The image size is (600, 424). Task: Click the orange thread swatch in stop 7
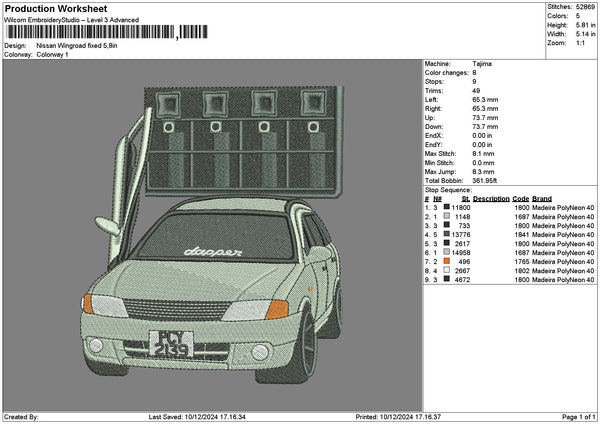[448, 261]
